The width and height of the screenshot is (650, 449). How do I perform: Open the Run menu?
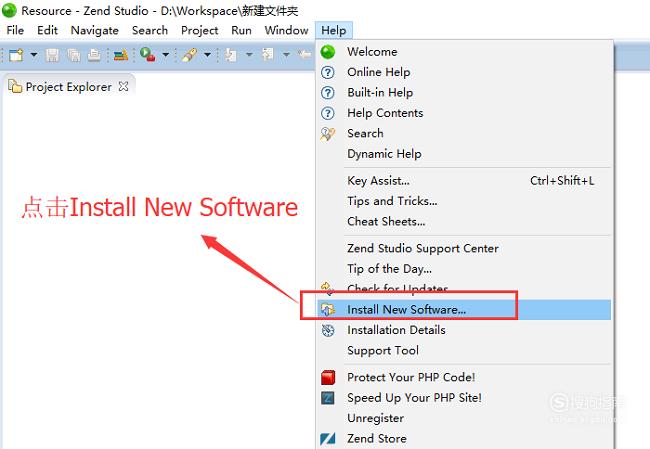[x=241, y=30]
